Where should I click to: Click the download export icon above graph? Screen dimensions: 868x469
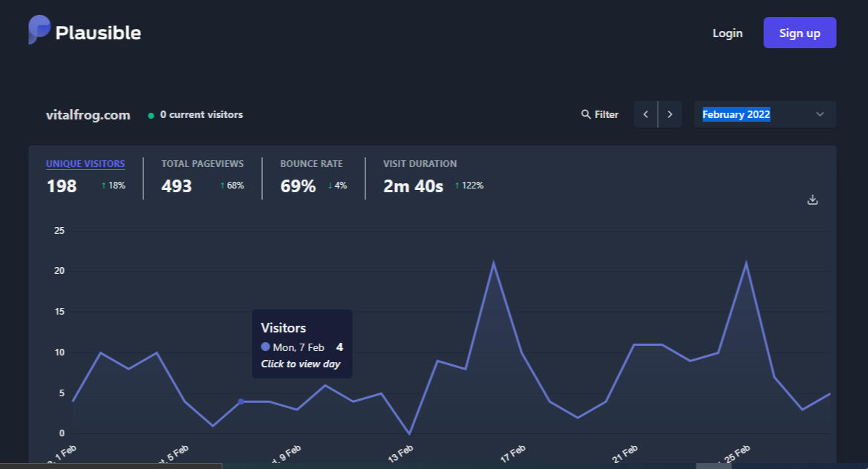click(x=812, y=200)
